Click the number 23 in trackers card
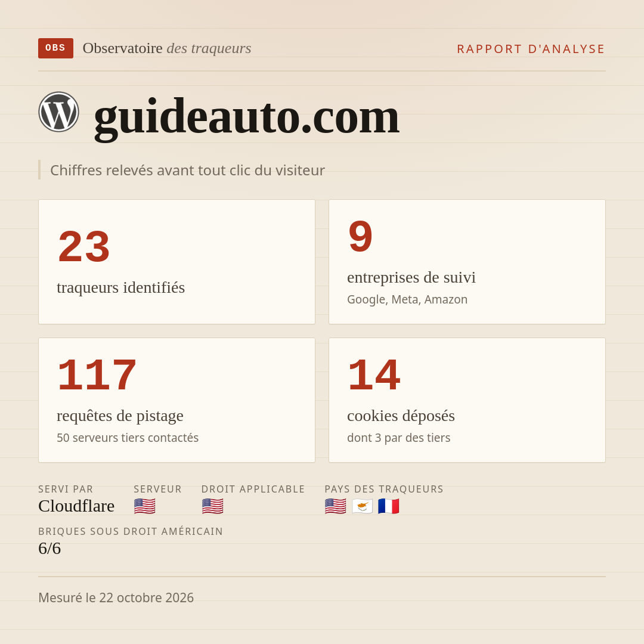 click(84, 246)
